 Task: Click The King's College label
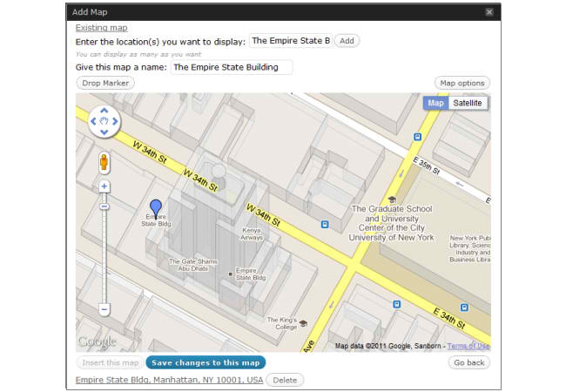click(x=282, y=323)
